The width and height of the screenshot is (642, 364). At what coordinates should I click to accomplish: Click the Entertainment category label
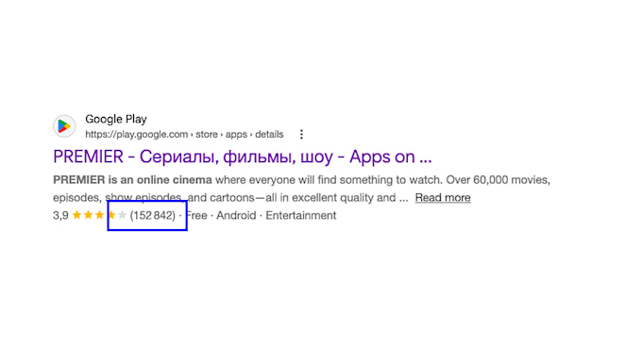coord(301,215)
